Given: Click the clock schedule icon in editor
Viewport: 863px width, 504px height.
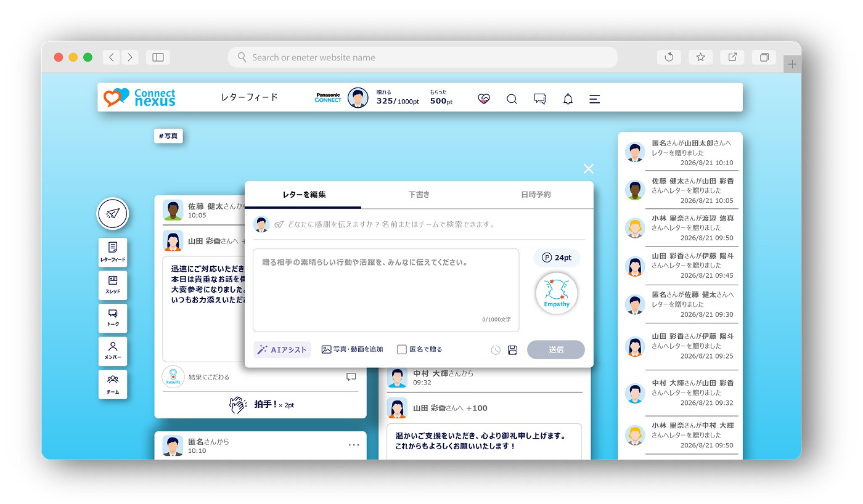Looking at the screenshot, I should 496,350.
